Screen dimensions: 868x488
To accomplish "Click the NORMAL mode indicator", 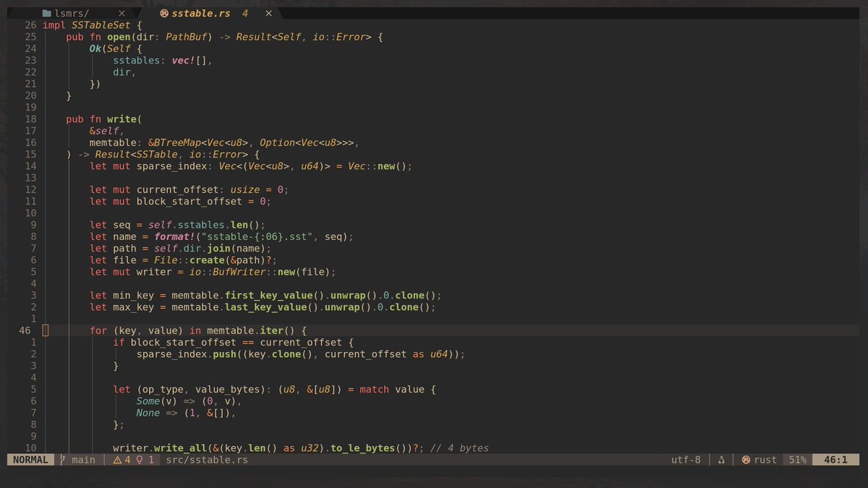I will tap(30, 460).
